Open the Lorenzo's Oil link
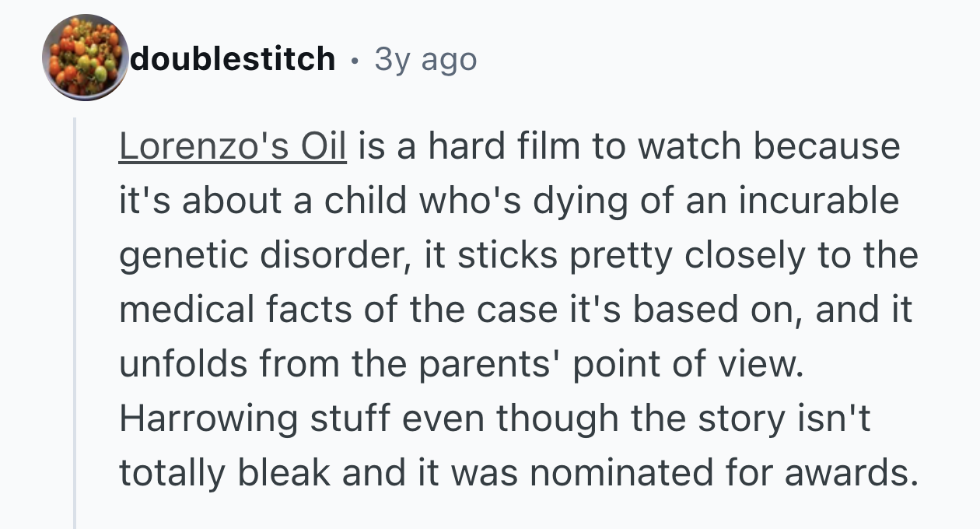This screenshot has height=529, width=980. [233, 146]
